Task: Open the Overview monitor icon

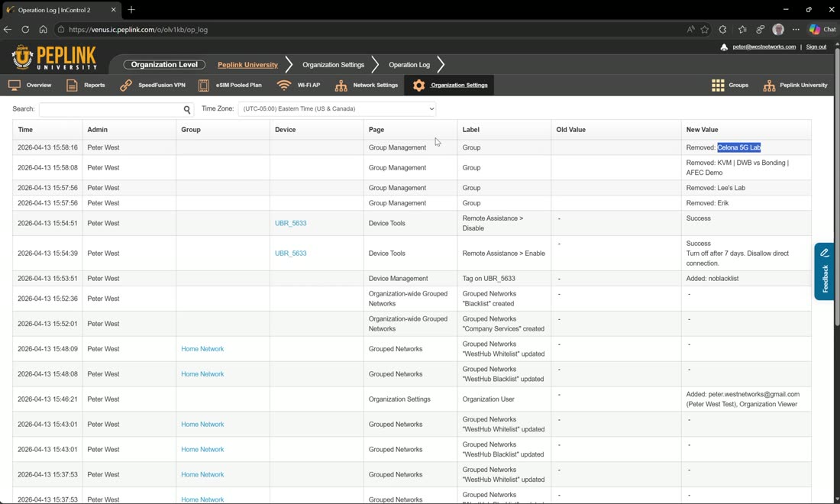Action: [15, 86]
